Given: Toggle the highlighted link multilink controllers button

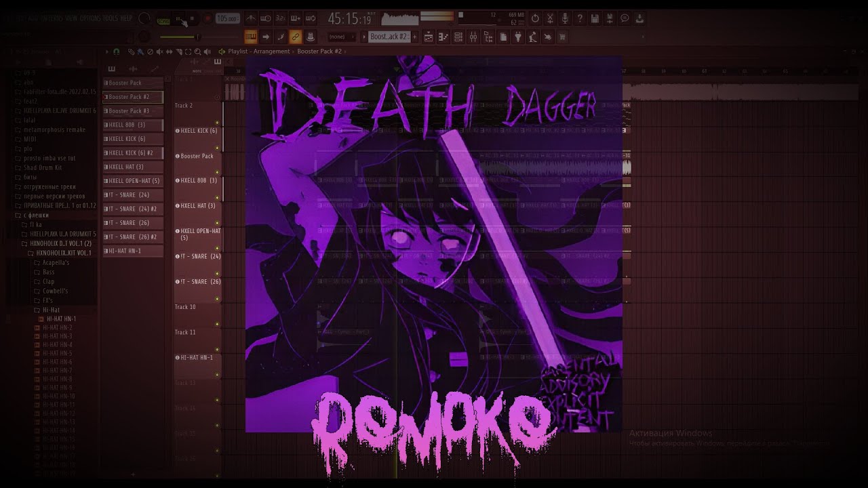Looking at the screenshot, I should (296, 37).
